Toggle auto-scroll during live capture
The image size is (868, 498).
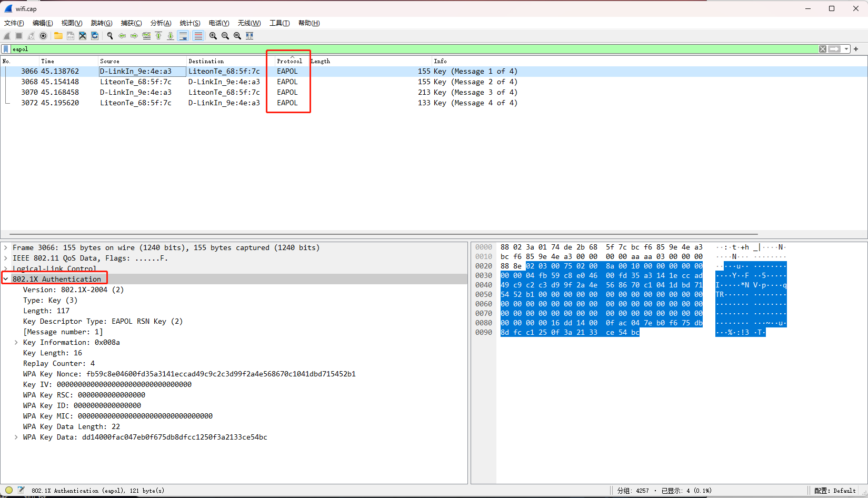tap(183, 36)
